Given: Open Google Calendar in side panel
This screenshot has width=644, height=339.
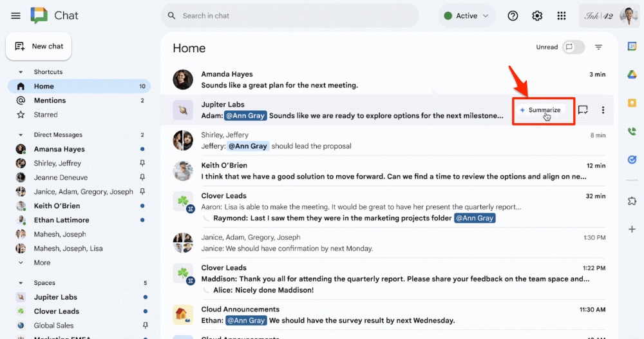Looking at the screenshot, I should pyautogui.click(x=632, y=46).
